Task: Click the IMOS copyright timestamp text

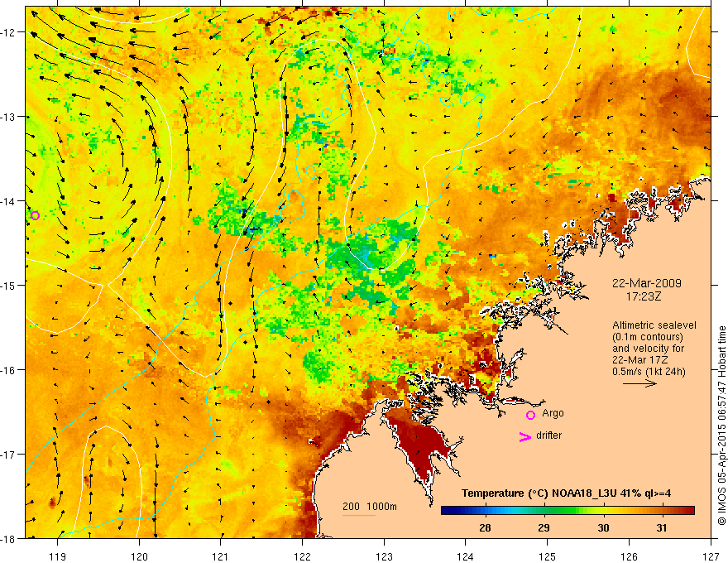Action: tap(721, 426)
